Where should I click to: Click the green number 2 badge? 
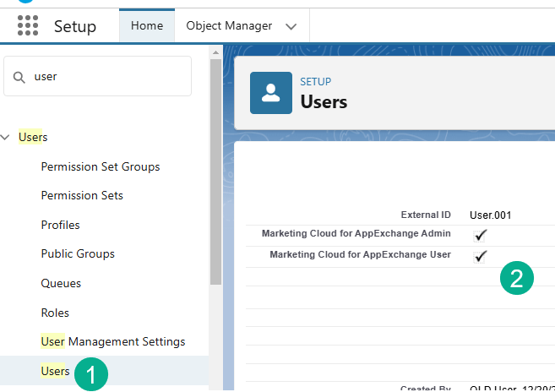[517, 279]
